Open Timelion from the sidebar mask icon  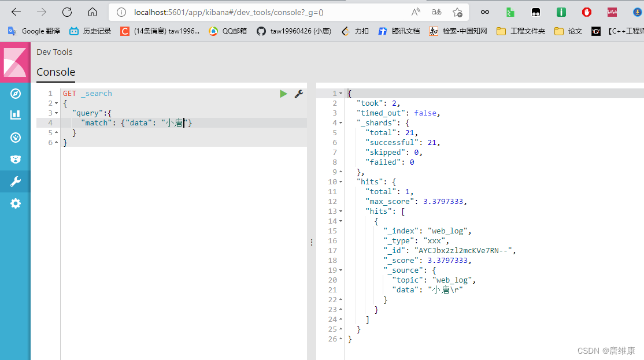click(16, 159)
